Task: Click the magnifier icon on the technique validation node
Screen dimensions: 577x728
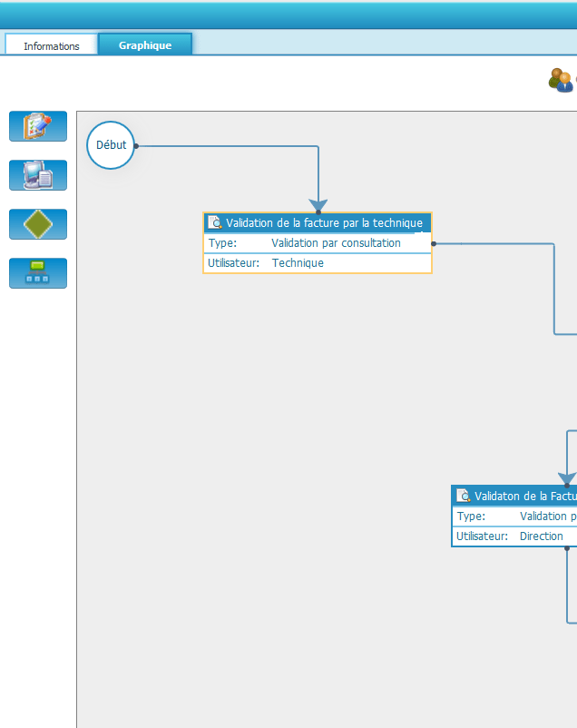Action: pyautogui.click(x=216, y=223)
